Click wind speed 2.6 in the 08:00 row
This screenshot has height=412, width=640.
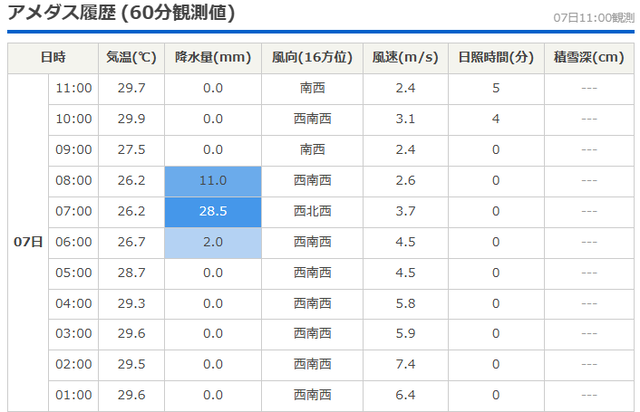405,180
